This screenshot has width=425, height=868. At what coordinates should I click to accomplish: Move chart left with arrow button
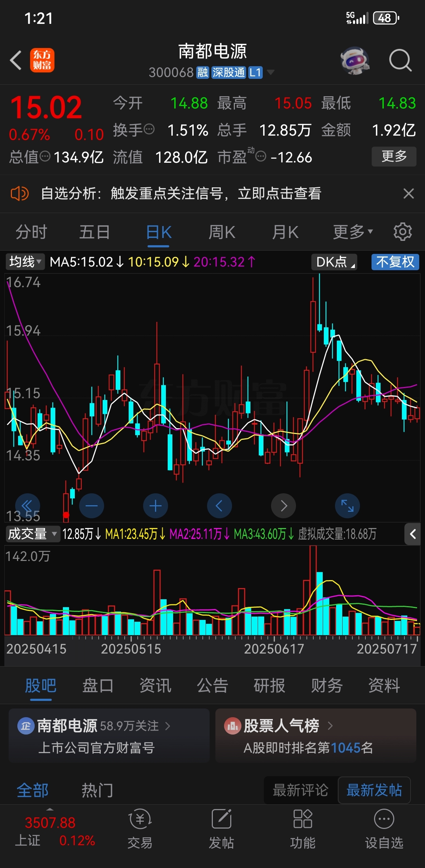(219, 506)
